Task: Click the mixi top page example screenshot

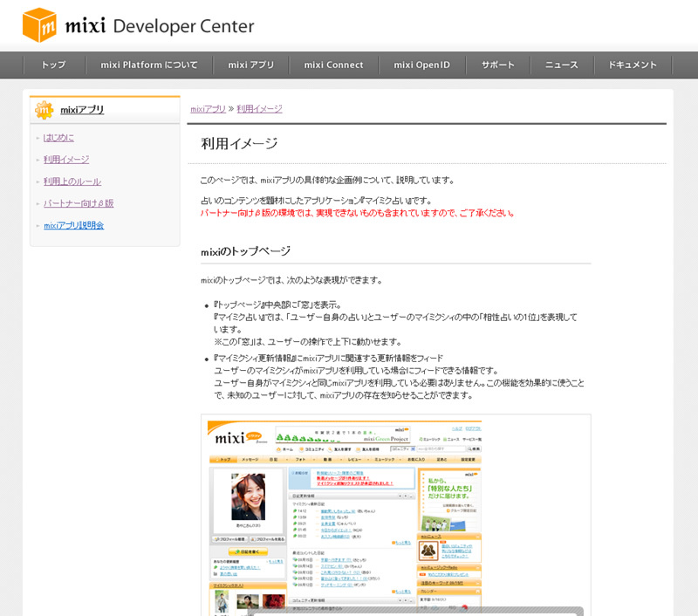Action: click(345, 517)
